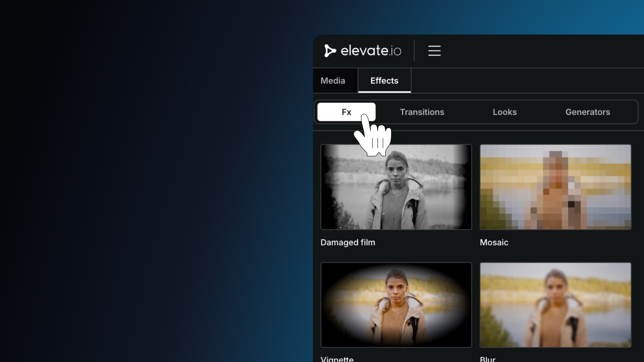Click the Vignette label at bottom
The width and height of the screenshot is (644, 362).
click(x=337, y=359)
